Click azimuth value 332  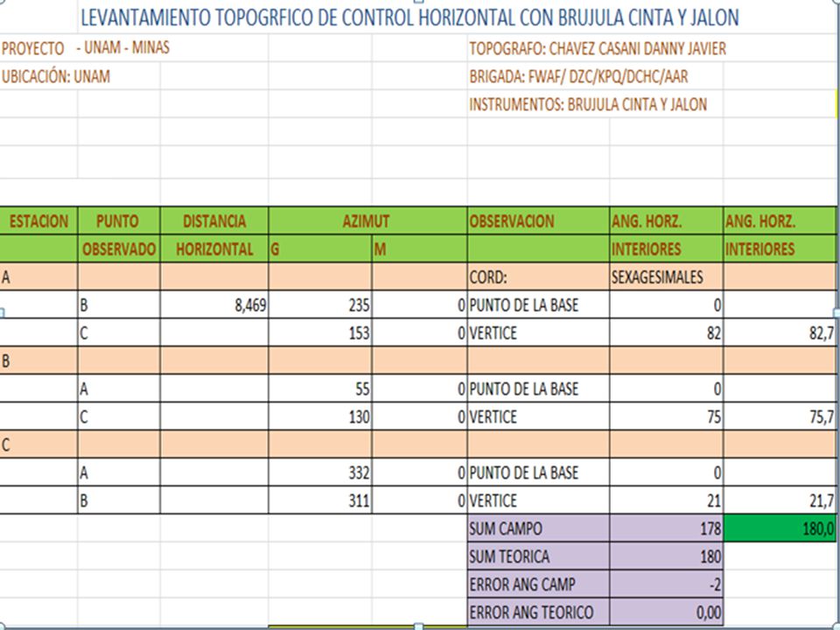(320, 472)
